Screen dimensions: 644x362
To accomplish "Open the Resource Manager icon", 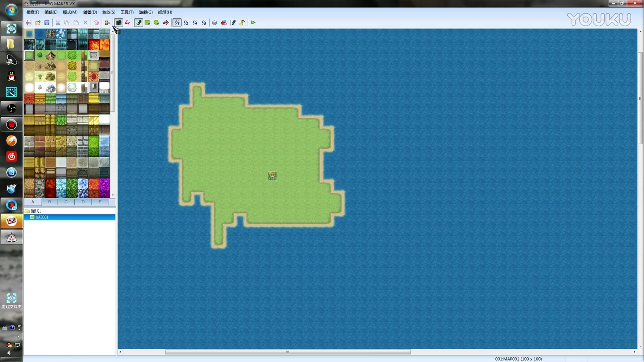I will [224, 22].
